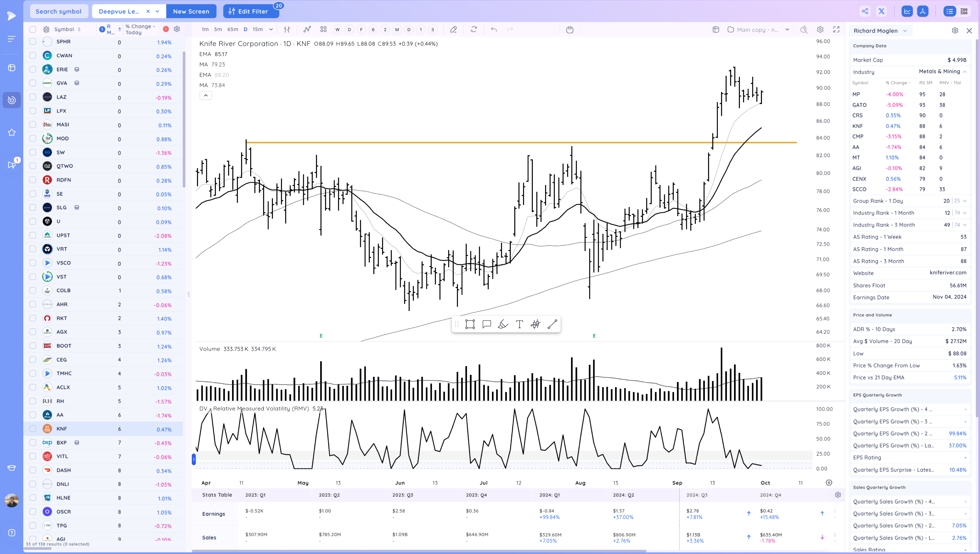Switch to 65m timeframe
980x554 pixels.
click(233, 29)
